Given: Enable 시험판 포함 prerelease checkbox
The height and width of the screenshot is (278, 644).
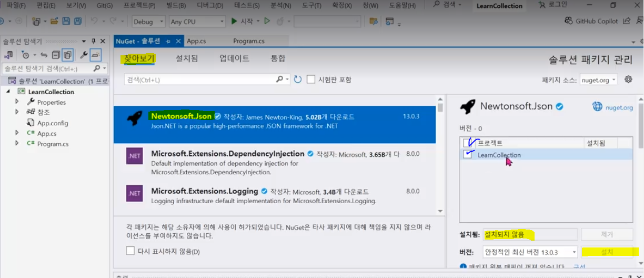Looking at the screenshot, I should 311,80.
